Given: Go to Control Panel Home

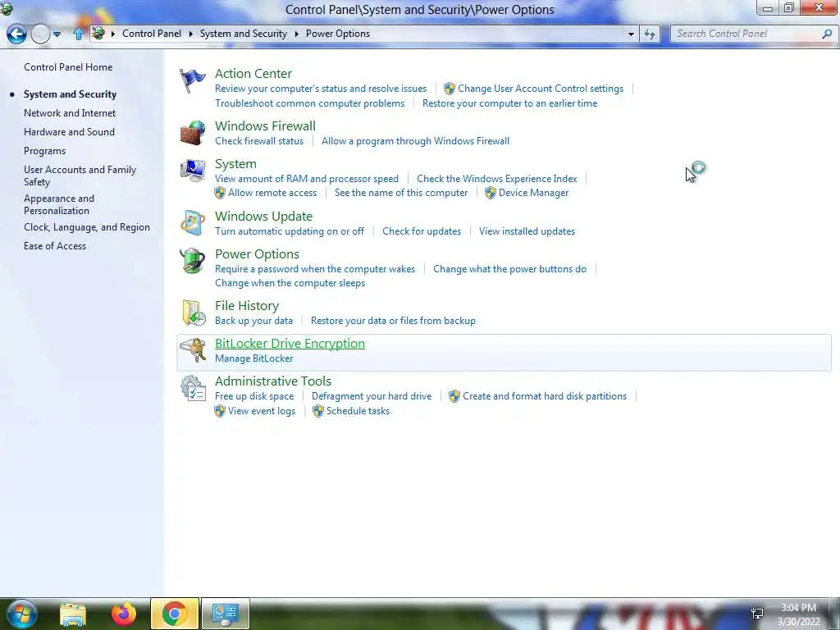Looking at the screenshot, I should tap(68, 67).
